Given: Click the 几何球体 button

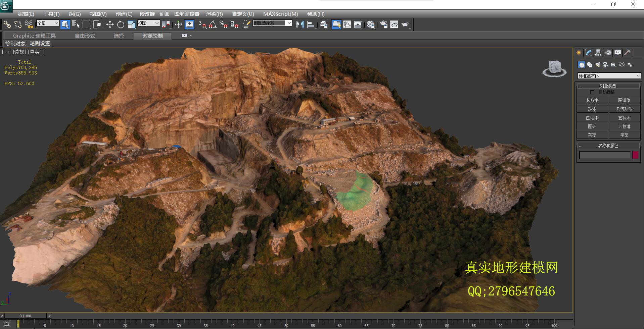Looking at the screenshot, I should click(x=624, y=109).
